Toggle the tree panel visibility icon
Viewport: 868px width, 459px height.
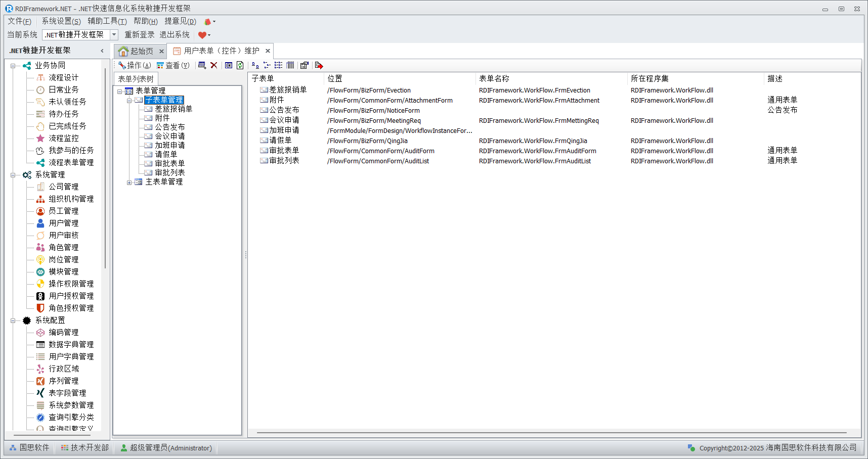229,65
